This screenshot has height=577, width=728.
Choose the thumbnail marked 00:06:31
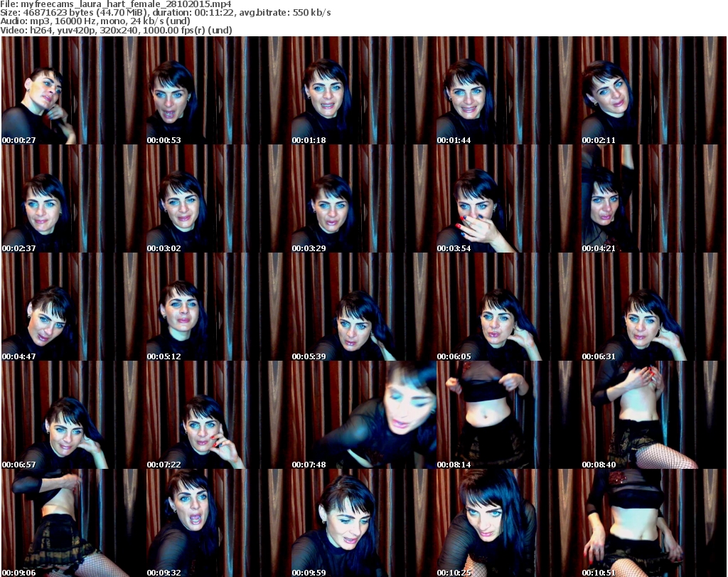pyautogui.click(x=654, y=307)
